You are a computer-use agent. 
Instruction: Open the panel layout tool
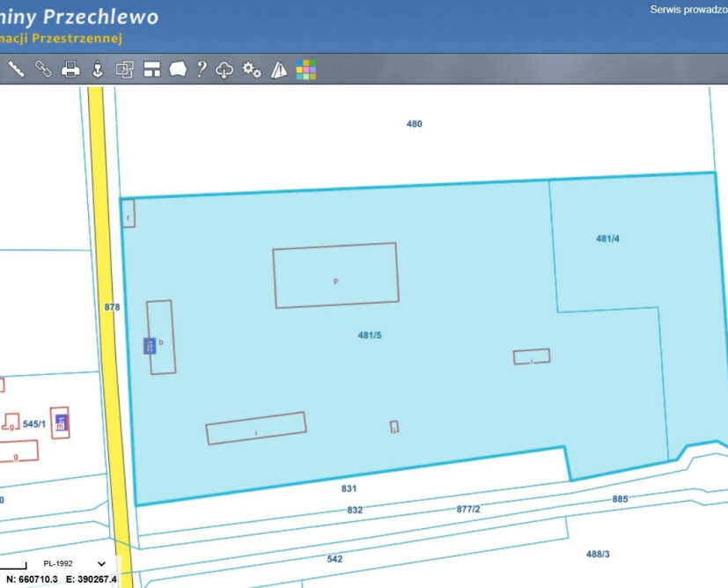tap(151, 70)
